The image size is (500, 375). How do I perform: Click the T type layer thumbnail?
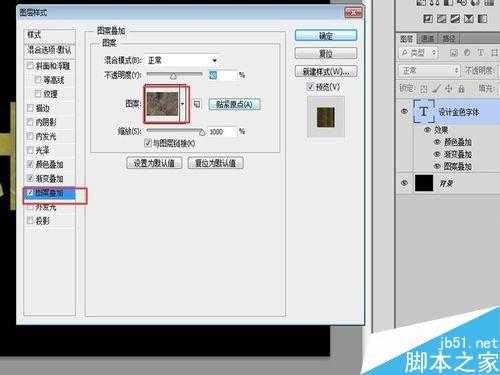click(x=424, y=111)
